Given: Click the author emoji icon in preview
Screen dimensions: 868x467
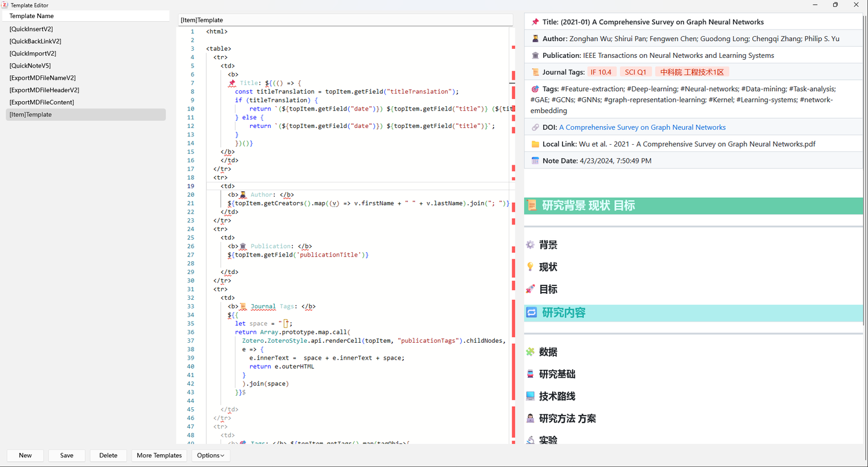Looking at the screenshot, I should pyautogui.click(x=535, y=39).
